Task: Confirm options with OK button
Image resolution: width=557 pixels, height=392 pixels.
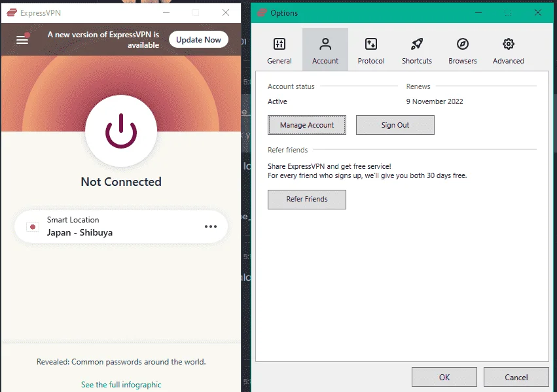Action: click(x=444, y=377)
